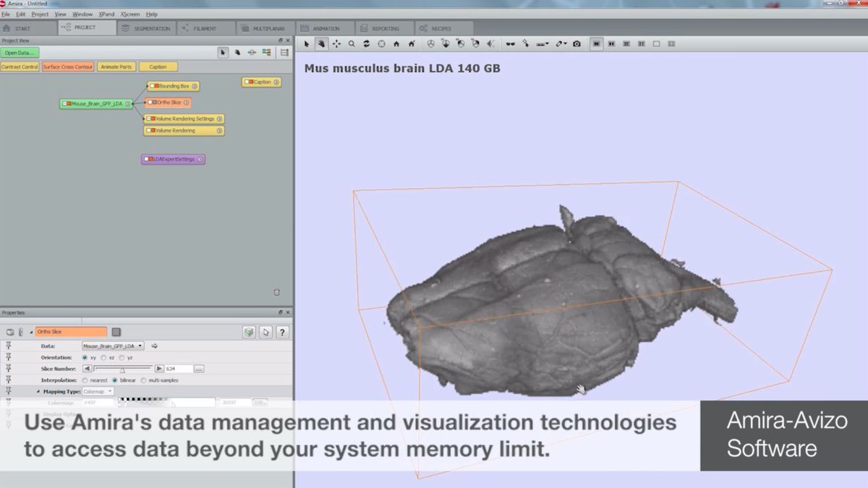This screenshot has height=488, width=868.
Task: Expand the Volume Rendering module arrow menu
Action: (x=219, y=131)
